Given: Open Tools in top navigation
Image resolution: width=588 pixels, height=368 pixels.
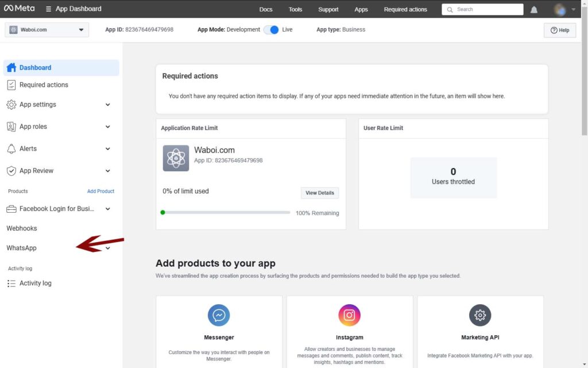Looking at the screenshot, I should click(x=295, y=9).
